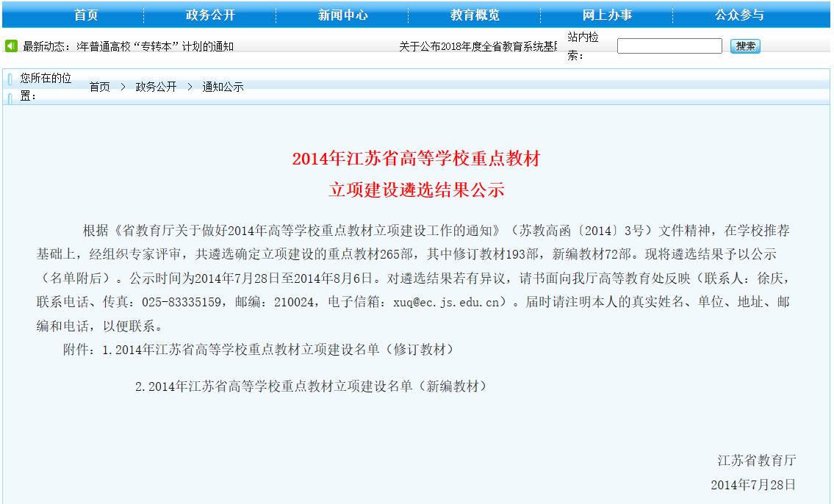Click the red 2014年江苏省高等学校重点教材 heading
Viewport: 834px width, 504px height.
(x=416, y=159)
